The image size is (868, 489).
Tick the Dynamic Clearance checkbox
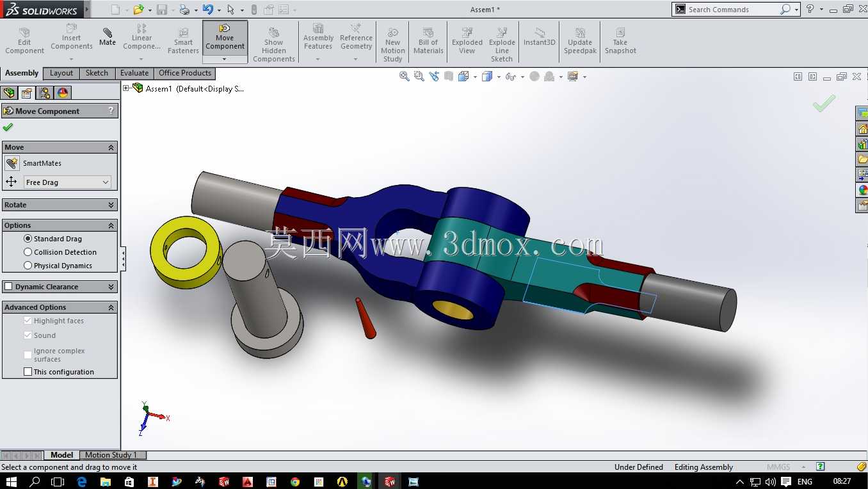(8, 286)
